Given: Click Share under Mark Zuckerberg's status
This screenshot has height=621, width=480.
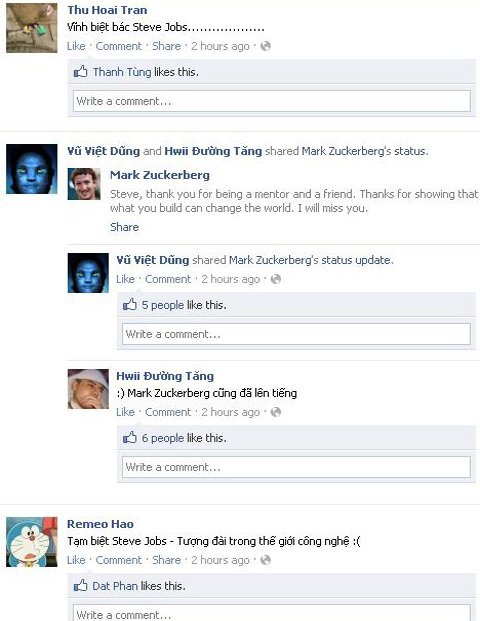Looking at the screenshot, I should 124,227.
